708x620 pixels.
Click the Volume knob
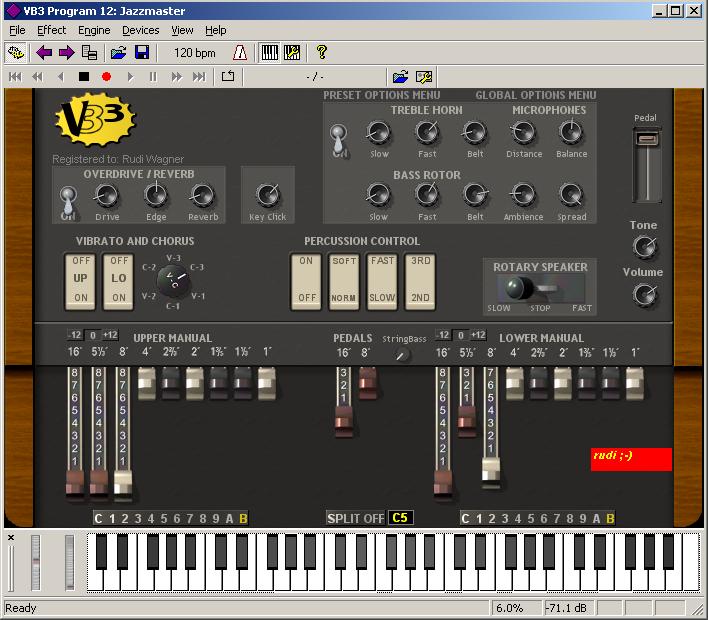tap(645, 295)
